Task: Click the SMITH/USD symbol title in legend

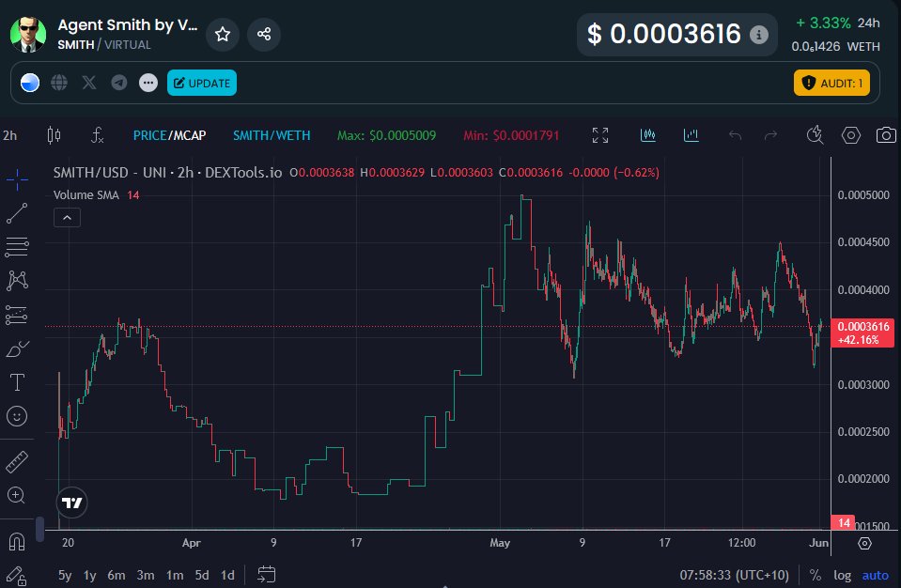Action: 168,172
